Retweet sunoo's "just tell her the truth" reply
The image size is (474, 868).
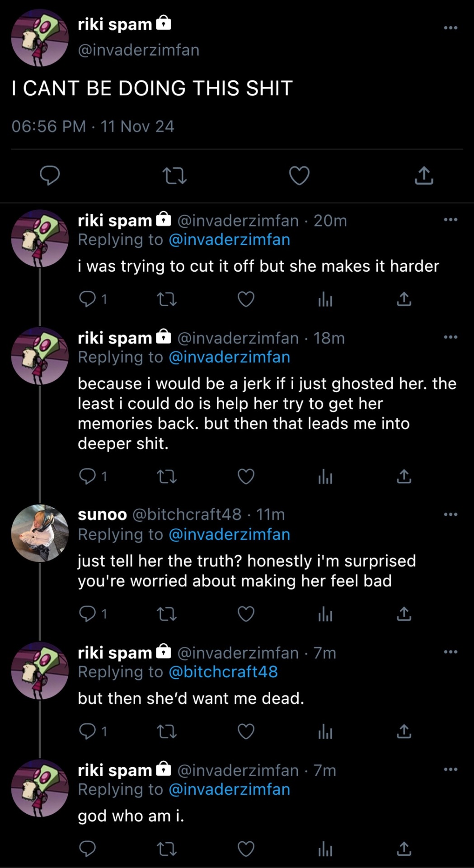coord(166,614)
